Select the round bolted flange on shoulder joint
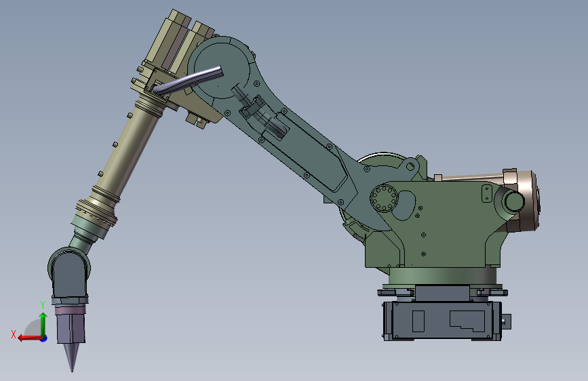 384,198
